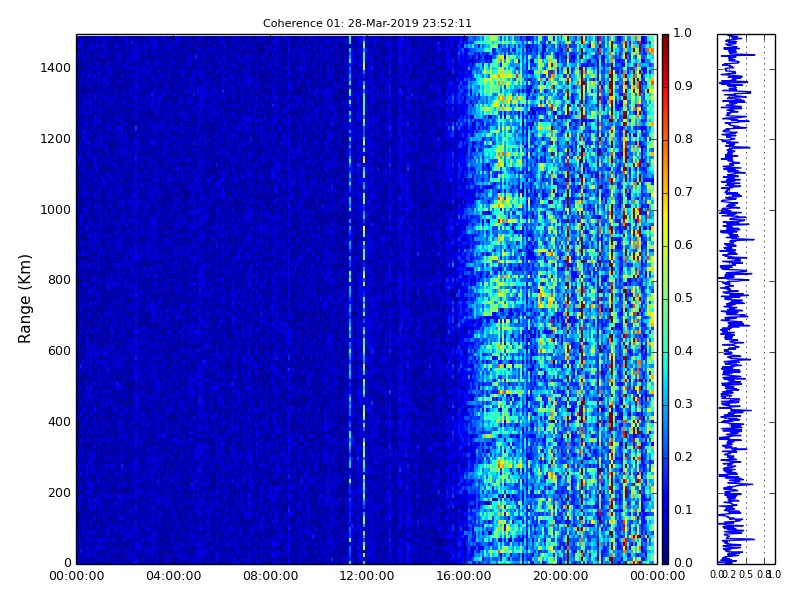Viewport: 800px width, 600px height.
Task: Click the colorbar 1.0 value label
Action: tap(683, 33)
